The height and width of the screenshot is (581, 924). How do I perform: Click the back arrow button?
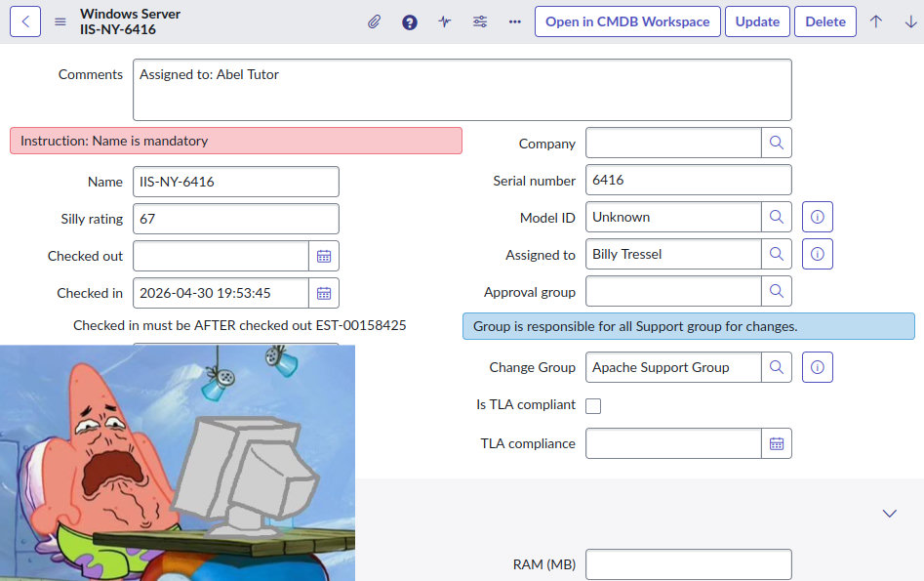pyautogui.click(x=25, y=21)
